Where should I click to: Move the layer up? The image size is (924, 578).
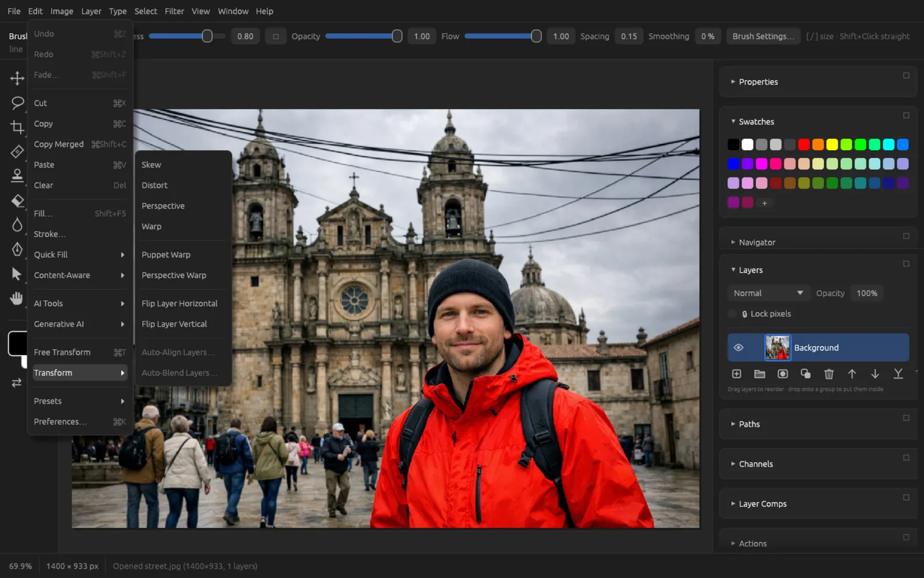tap(852, 374)
